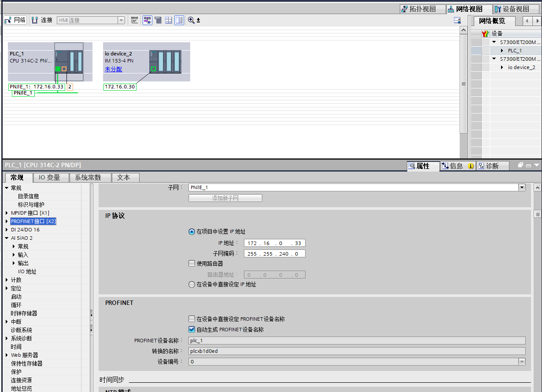Image resolution: width=542 pixels, height=392 pixels.
Task: Click the user table settings icon
Action: [x=457, y=20]
